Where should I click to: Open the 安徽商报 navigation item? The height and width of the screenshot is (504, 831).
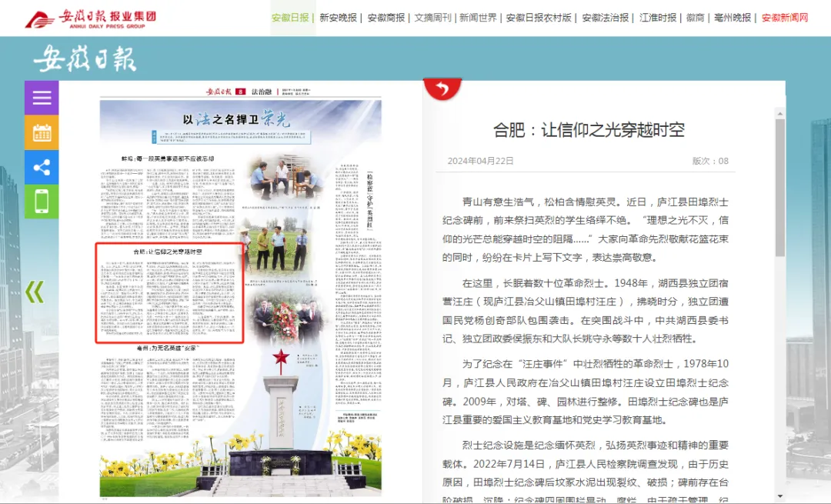[x=385, y=18]
